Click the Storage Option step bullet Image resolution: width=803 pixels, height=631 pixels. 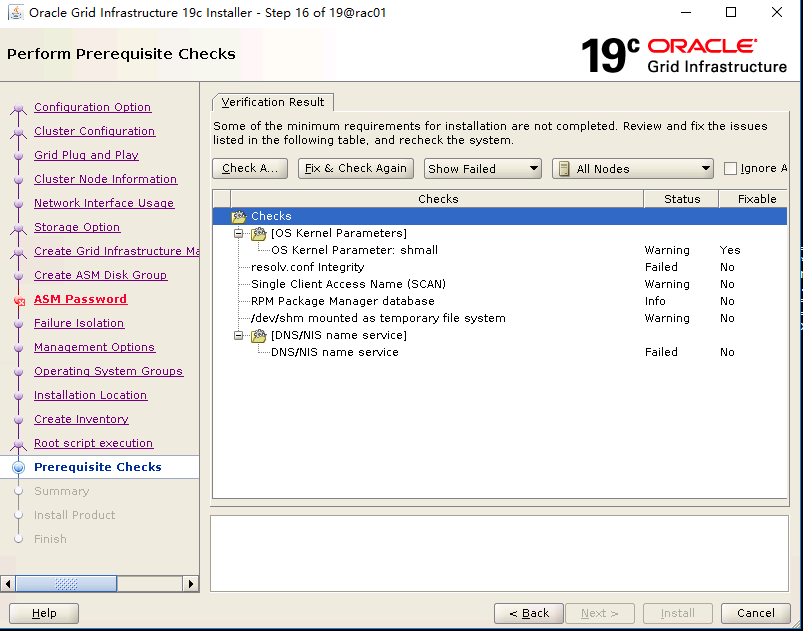[x=19, y=227]
